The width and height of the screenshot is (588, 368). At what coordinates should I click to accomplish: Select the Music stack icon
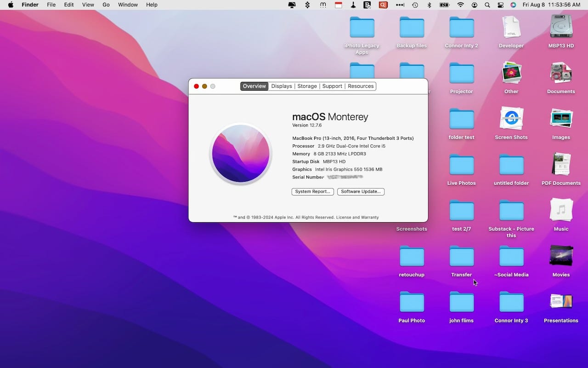coord(561,210)
